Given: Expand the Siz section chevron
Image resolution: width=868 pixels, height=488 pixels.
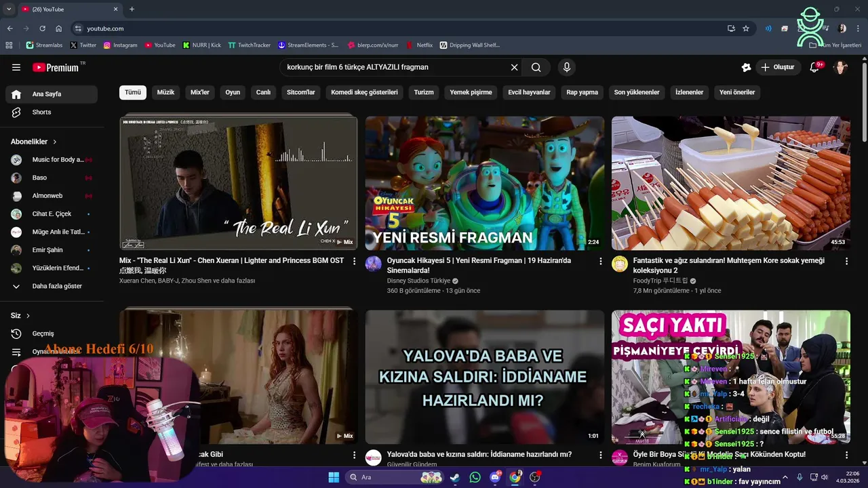Looking at the screenshot, I should click(x=28, y=316).
